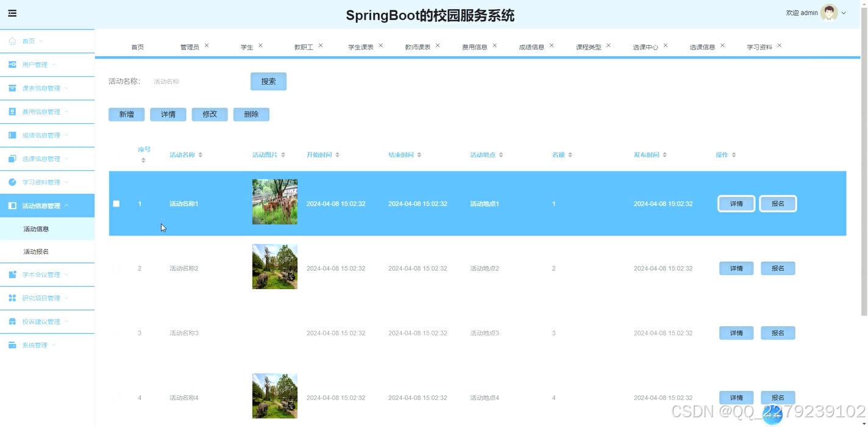The image size is (868, 427).
Task: Open the hamburger menu icon top-left
Action: pyautogui.click(x=12, y=12)
